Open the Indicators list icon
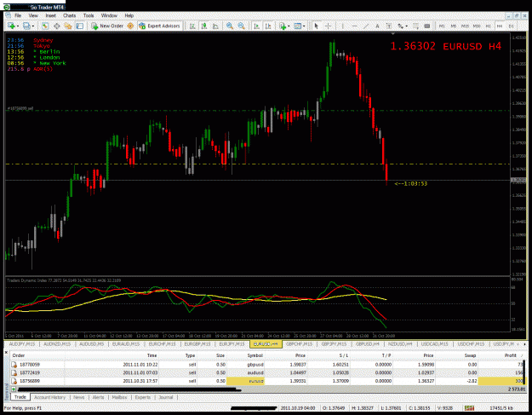532x415 pixels. coord(283,26)
